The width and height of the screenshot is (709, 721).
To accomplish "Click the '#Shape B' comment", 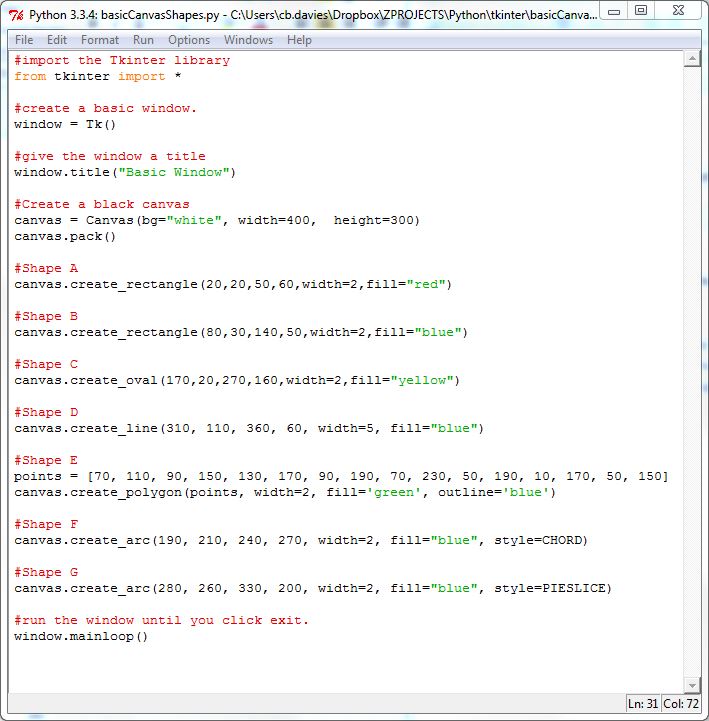I will [46, 316].
